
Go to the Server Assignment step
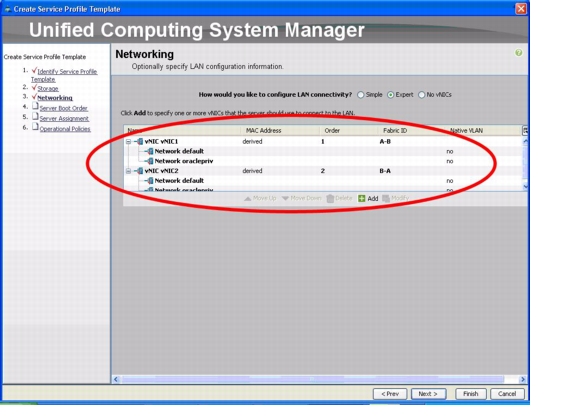coord(64,118)
